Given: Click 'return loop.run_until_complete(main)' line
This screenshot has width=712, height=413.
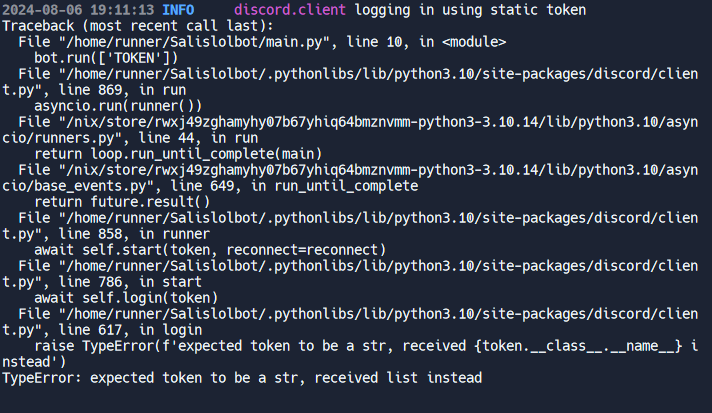Looking at the screenshot, I should click(178, 154).
